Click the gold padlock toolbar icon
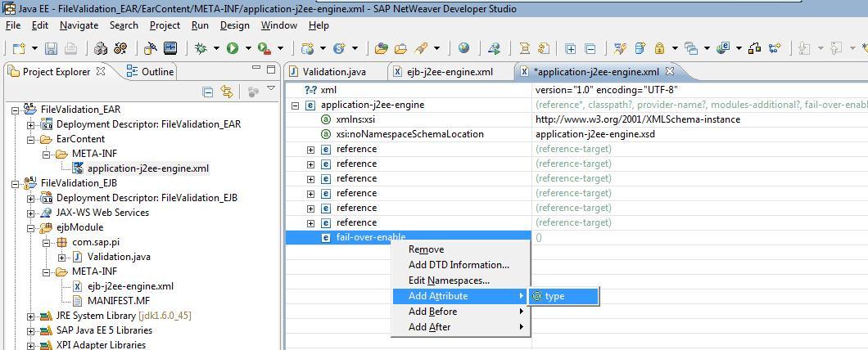 [659, 49]
